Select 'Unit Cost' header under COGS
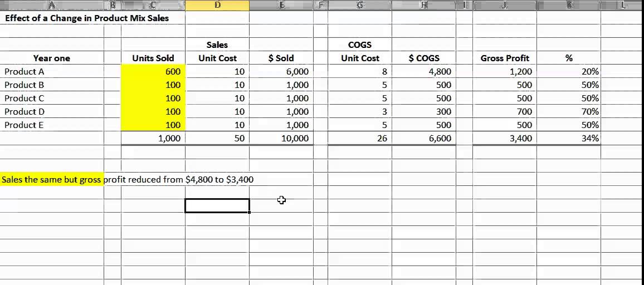The image size is (644, 285). point(360,58)
